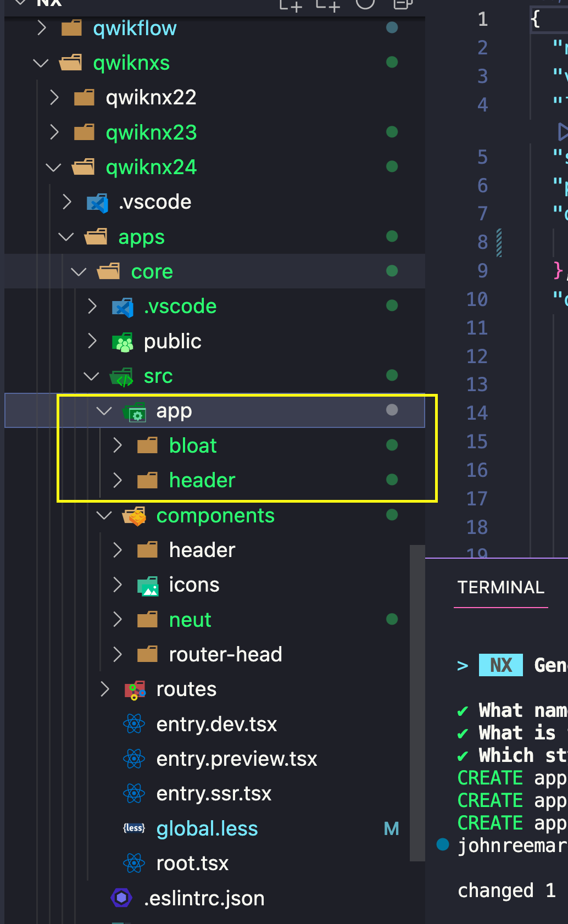Collapse the src folder chevron
This screenshot has width=568, height=924.
point(91,377)
